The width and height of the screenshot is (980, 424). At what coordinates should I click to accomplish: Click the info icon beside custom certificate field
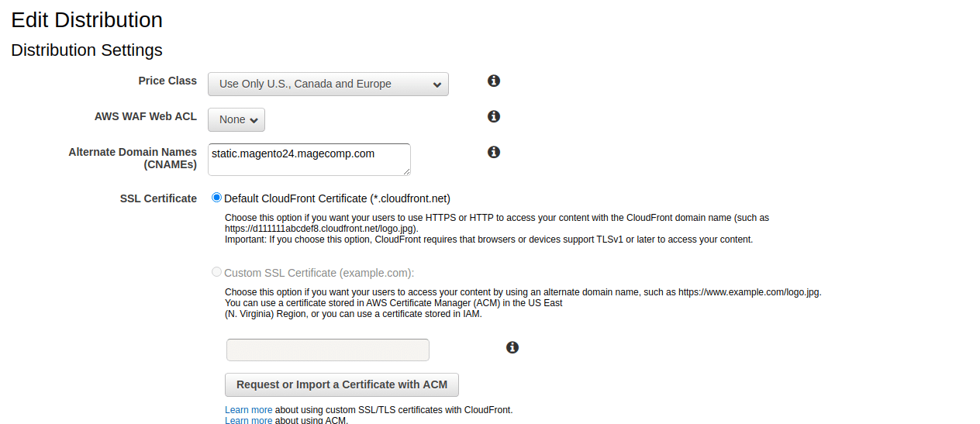click(x=512, y=347)
